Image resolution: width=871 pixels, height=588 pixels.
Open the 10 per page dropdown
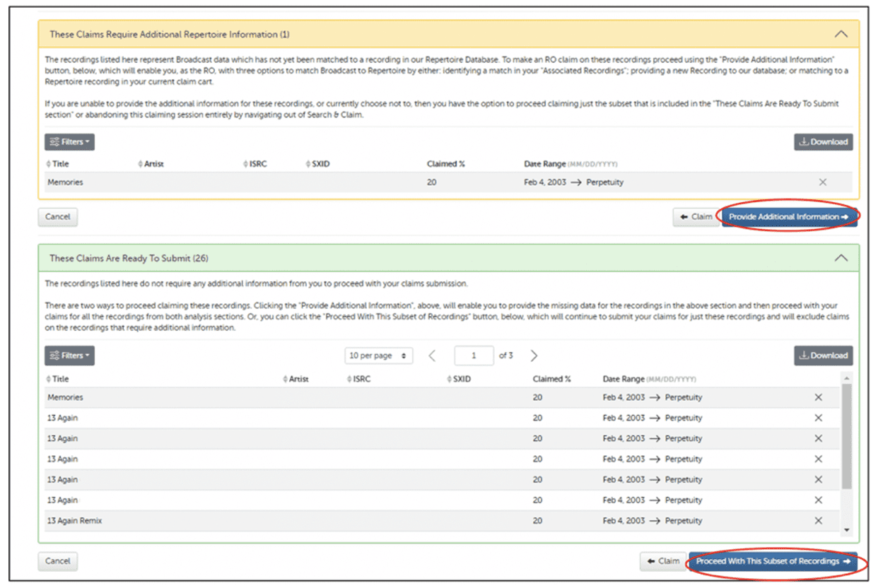click(x=379, y=355)
